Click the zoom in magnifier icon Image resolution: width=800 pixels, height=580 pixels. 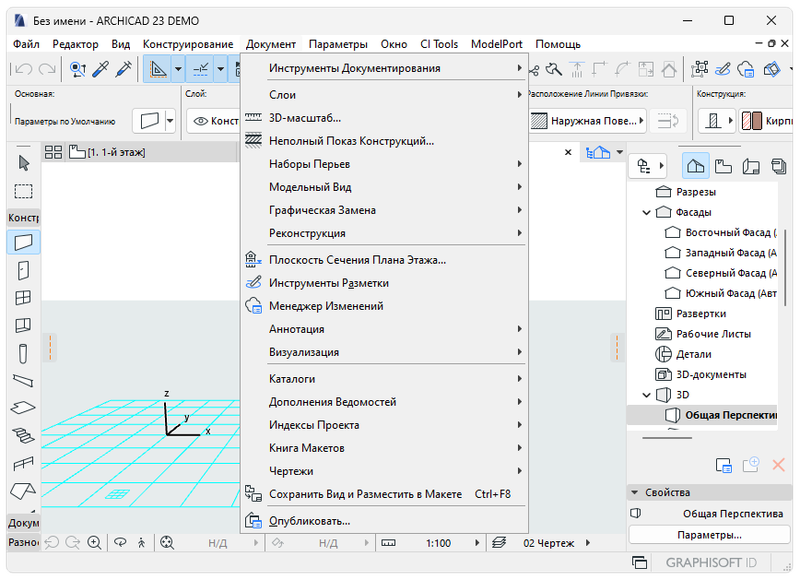[94, 543]
